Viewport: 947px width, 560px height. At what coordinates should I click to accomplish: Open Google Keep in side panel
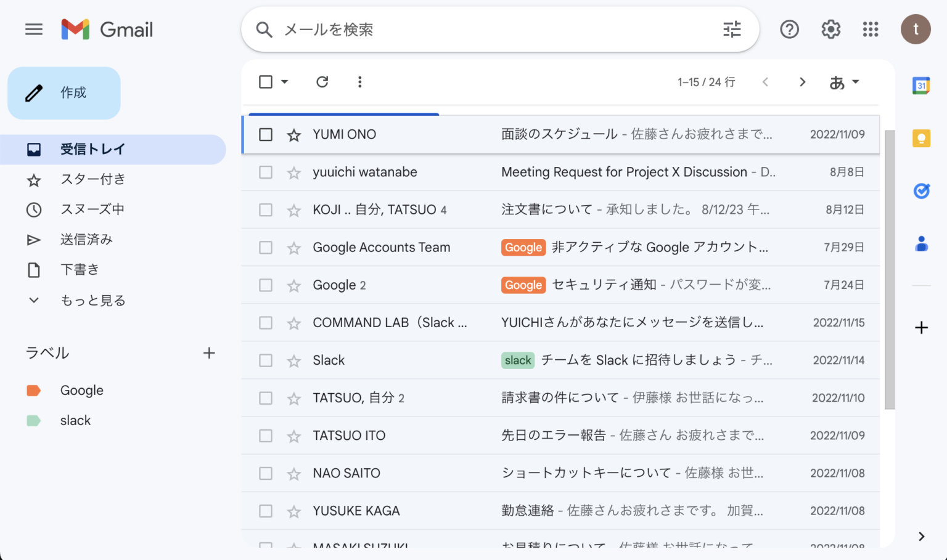(920, 138)
